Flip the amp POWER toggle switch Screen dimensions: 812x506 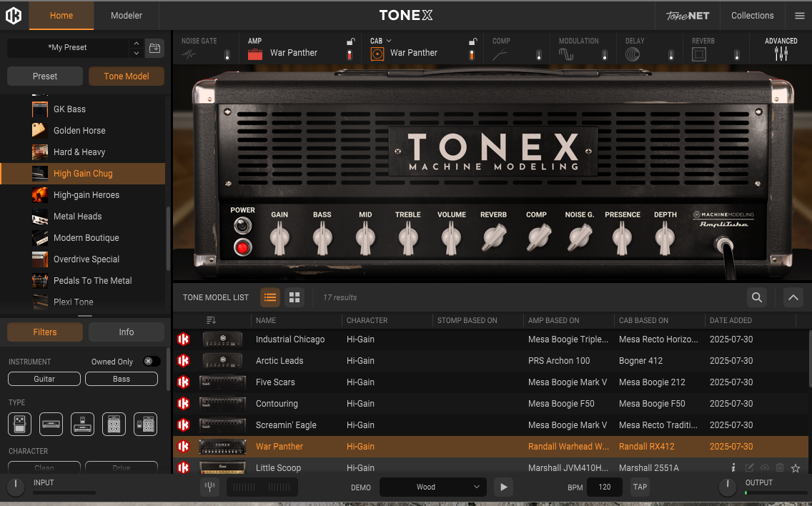click(242, 226)
